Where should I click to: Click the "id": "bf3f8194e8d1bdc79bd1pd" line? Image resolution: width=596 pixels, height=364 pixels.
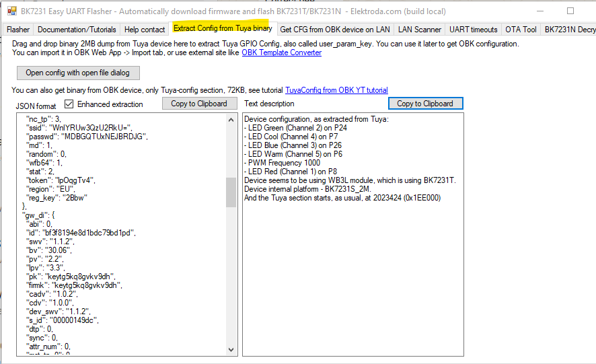(x=81, y=233)
